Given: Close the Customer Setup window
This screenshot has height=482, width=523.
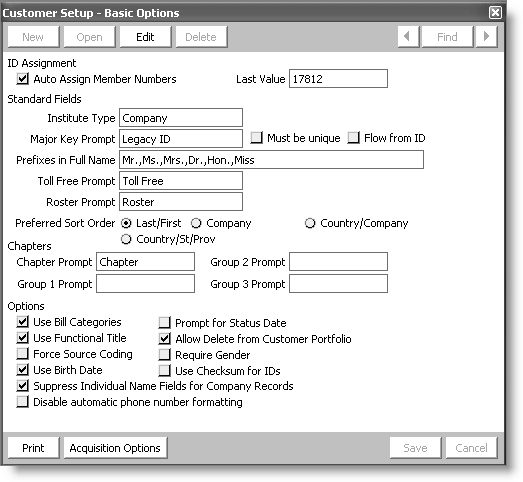Looking at the screenshot, I should [x=495, y=13].
